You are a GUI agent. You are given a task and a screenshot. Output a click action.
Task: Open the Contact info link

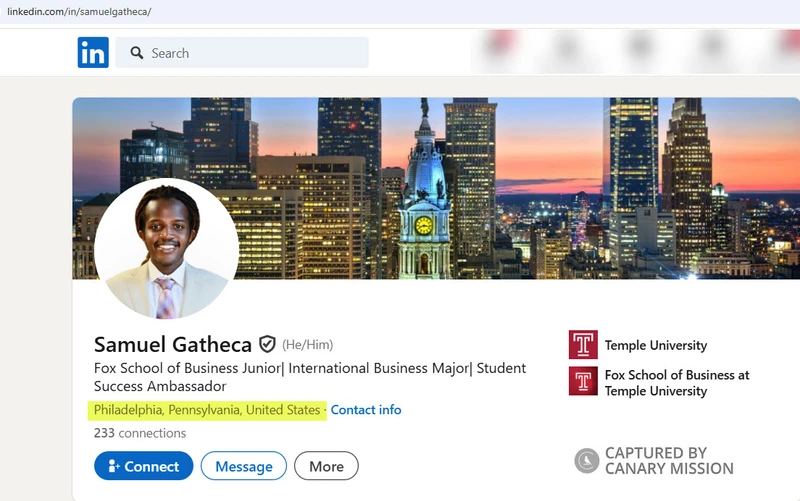tap(366, 410)
